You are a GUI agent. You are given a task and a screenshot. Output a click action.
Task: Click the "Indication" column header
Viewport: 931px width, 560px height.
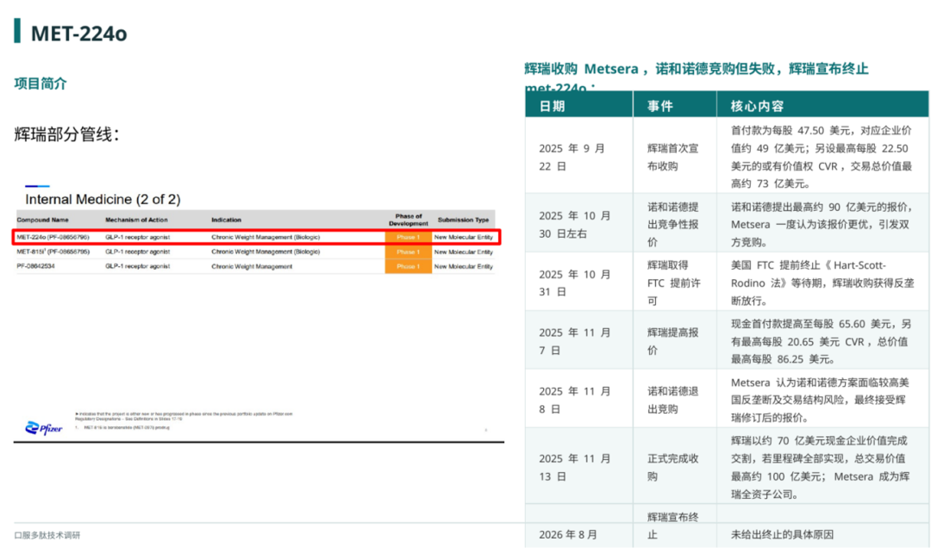point(226,220)
